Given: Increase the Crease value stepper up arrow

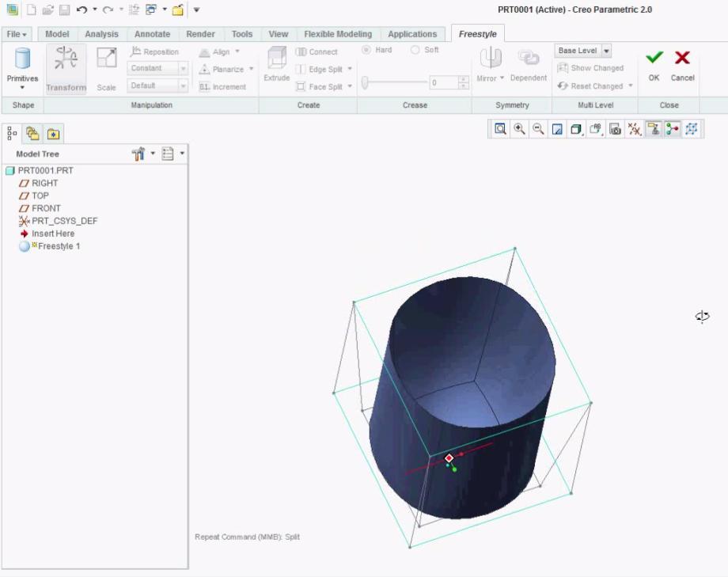Looking at the screenshot, I should tap(464, 79).
